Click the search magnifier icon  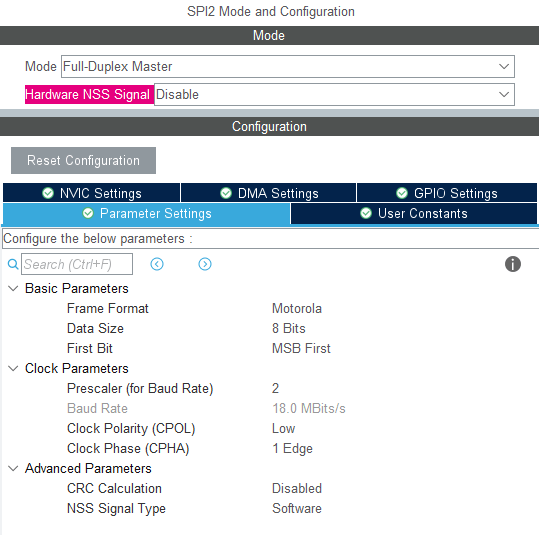tap(13, 264)
